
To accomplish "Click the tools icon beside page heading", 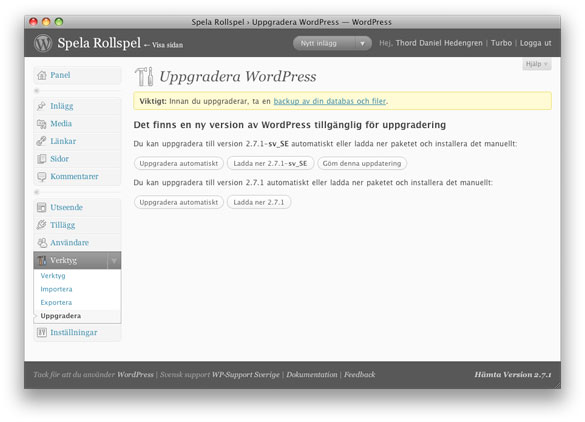I will [x=144, y=76].
